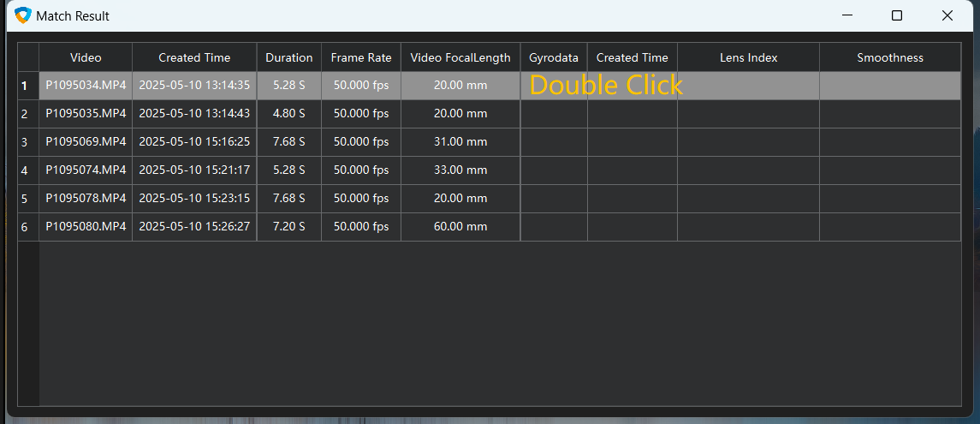Maximize the Match Result window

pyautogui.click(x=897, y=15)
